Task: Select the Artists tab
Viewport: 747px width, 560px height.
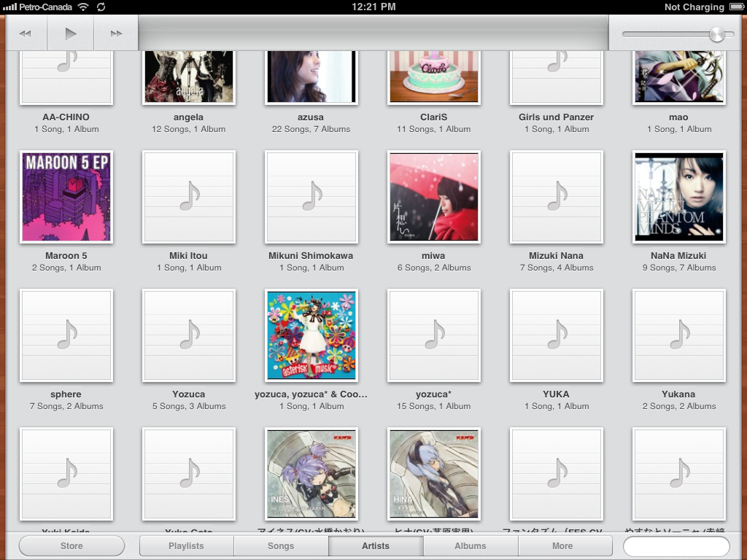Action: tap(376, 545)
